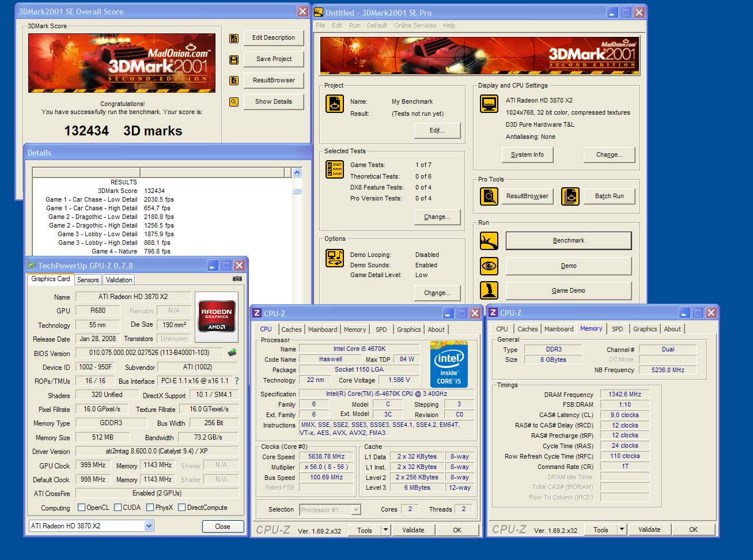Click the Save Project button
Screen dimensions: 753x560
coord(274,59)
